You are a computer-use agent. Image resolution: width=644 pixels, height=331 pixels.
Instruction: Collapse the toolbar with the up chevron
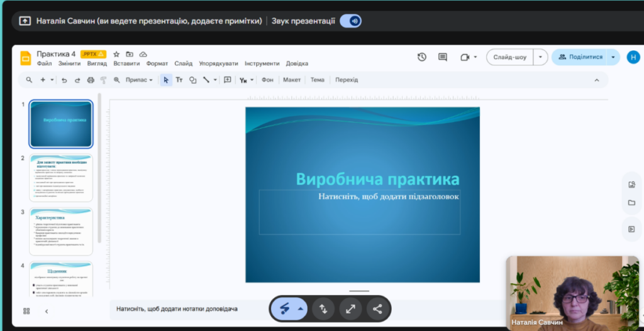point(597,80)
